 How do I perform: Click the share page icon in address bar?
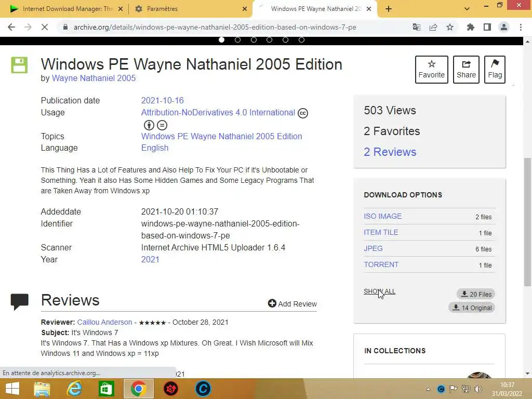(433, 27)
